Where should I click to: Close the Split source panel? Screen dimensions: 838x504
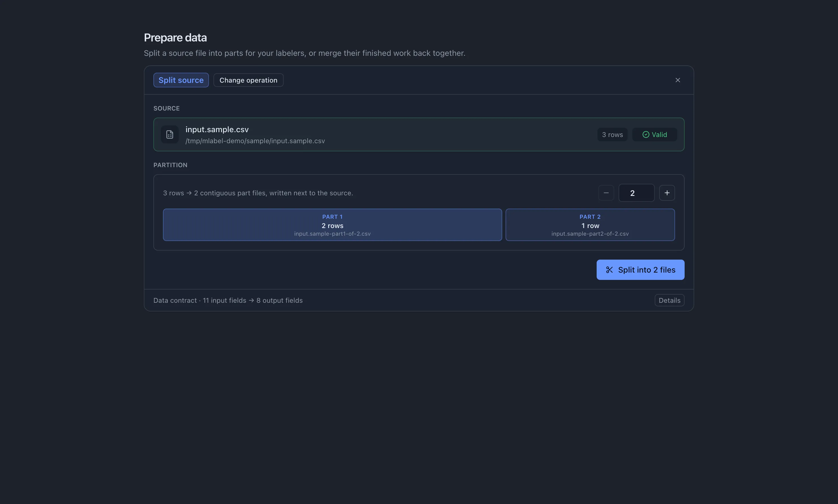point(677,80)
